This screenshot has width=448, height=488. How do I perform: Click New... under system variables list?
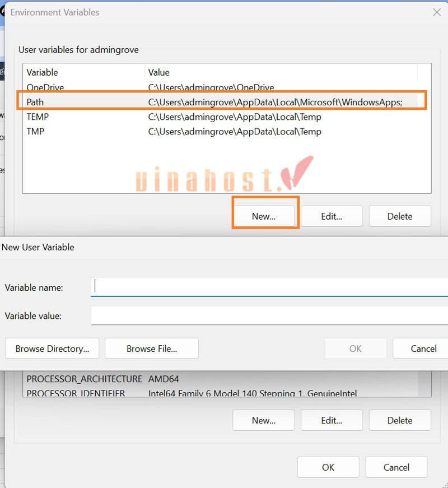click(264, 420)
